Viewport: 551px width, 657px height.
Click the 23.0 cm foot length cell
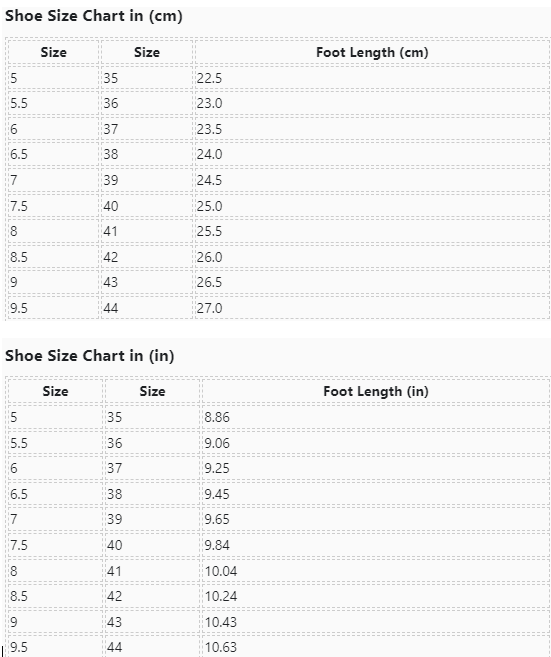tap(372, 103)
